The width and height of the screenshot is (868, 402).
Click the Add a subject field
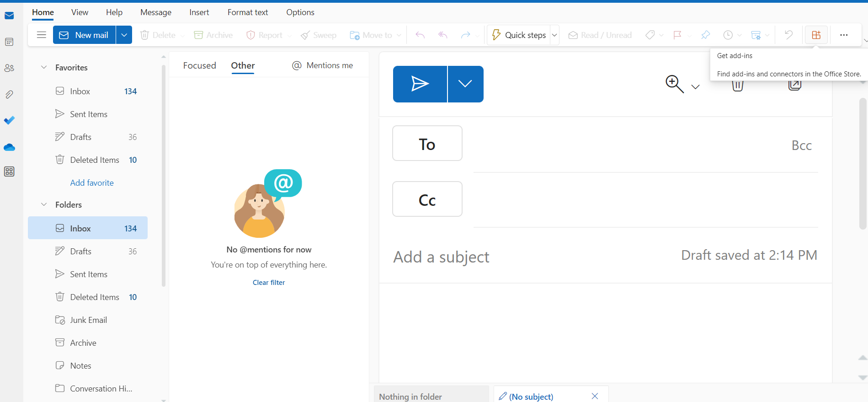(503, 257)
